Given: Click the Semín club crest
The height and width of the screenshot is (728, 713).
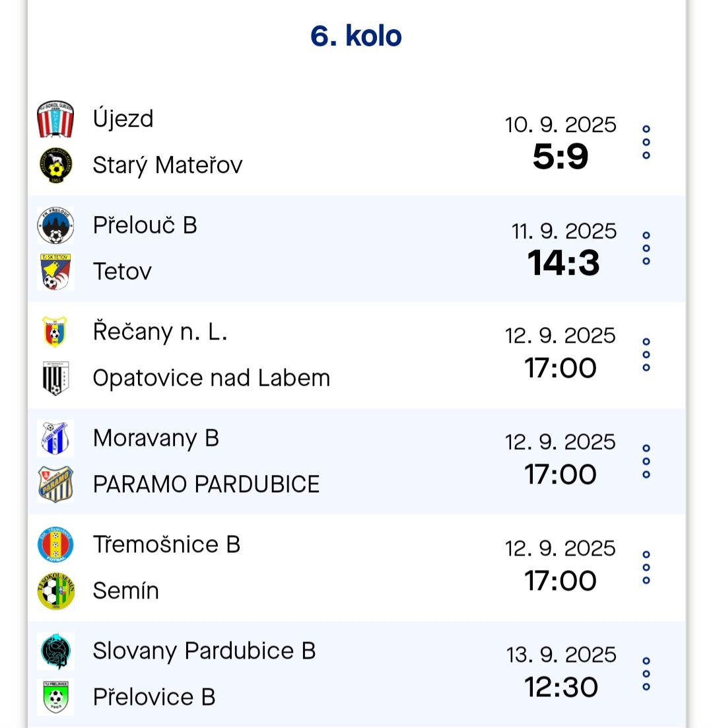Looking at the screenshot, I should pyautogui.click(x=55, y=591).
